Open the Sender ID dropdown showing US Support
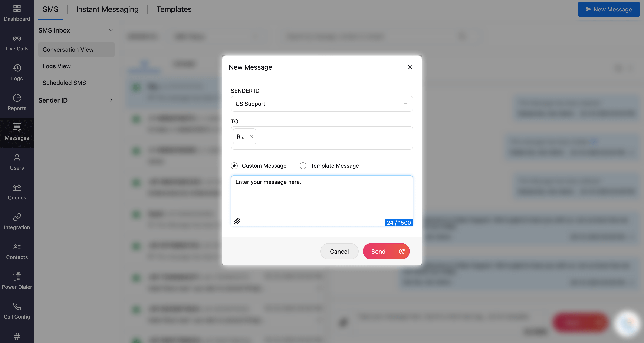The image size is (644, 343). [322, 104]
